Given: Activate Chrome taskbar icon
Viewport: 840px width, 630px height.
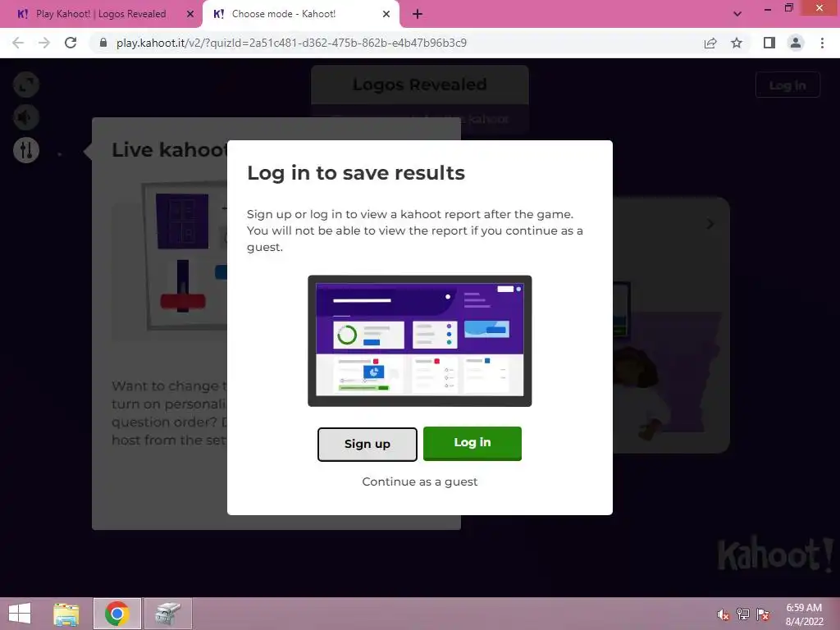Looking at the screenshot, I should coord(117,614).
